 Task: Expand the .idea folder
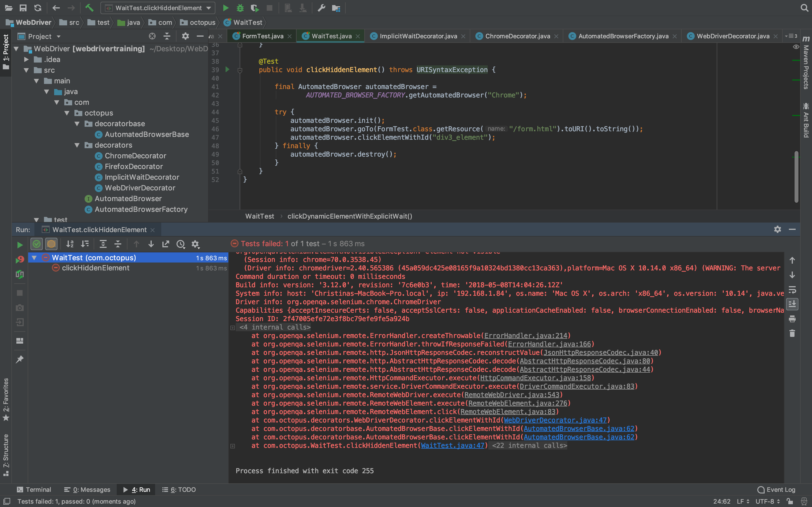coord(27,59)
